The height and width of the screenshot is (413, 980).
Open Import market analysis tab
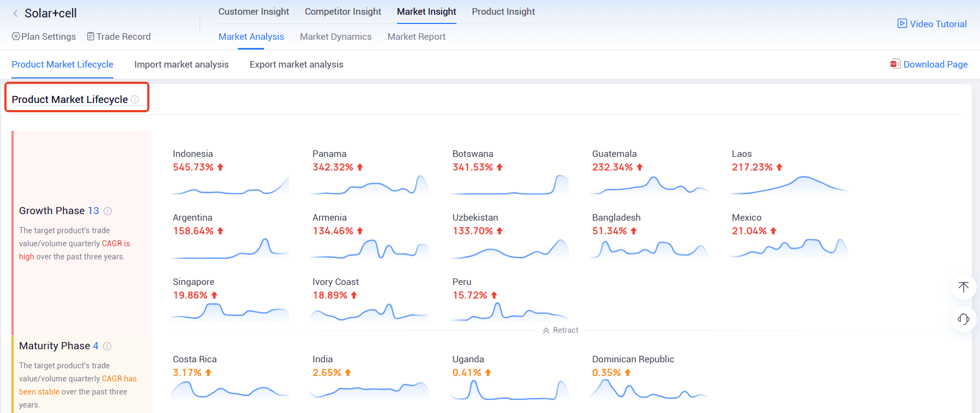point(182,64)
